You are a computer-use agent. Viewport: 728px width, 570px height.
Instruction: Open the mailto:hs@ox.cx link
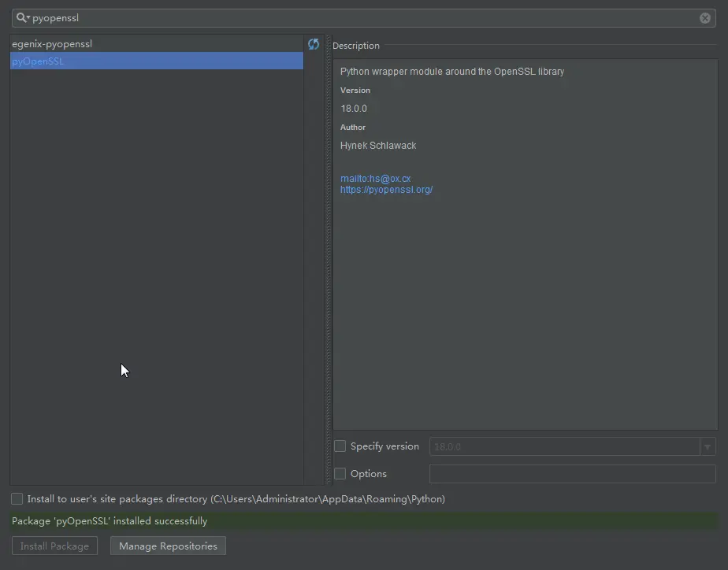tap(375, 179)
